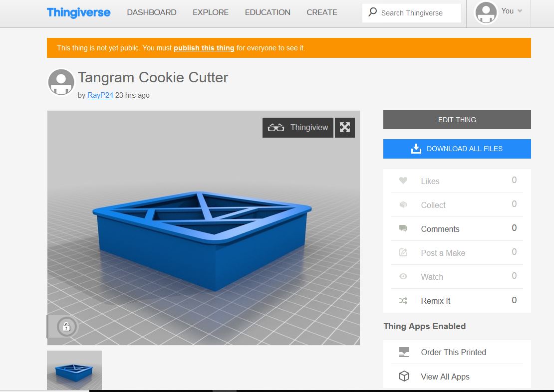
Task: Click the search magnifier icon
Action: point(372,12)
